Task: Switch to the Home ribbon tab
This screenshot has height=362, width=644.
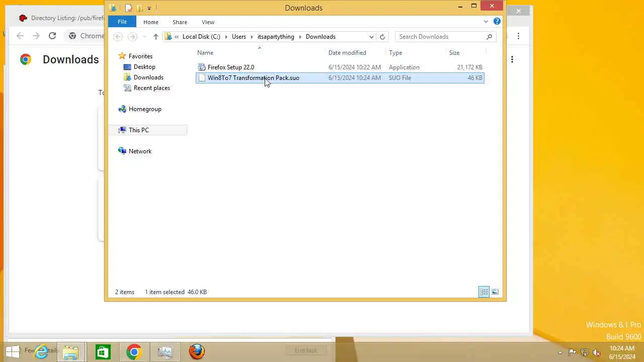Action: [151, 22]
